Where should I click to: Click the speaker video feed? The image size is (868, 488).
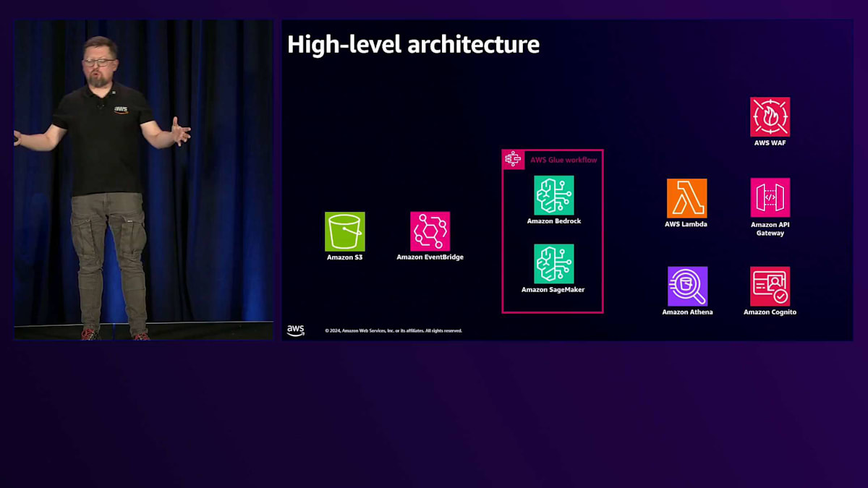(x=144, y=180)
